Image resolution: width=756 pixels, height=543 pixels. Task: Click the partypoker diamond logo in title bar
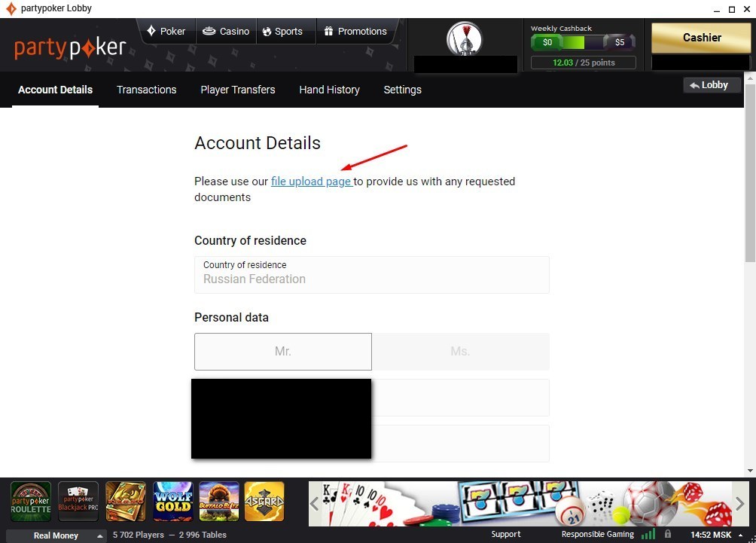pyautogui.click(x=10, y=8)
